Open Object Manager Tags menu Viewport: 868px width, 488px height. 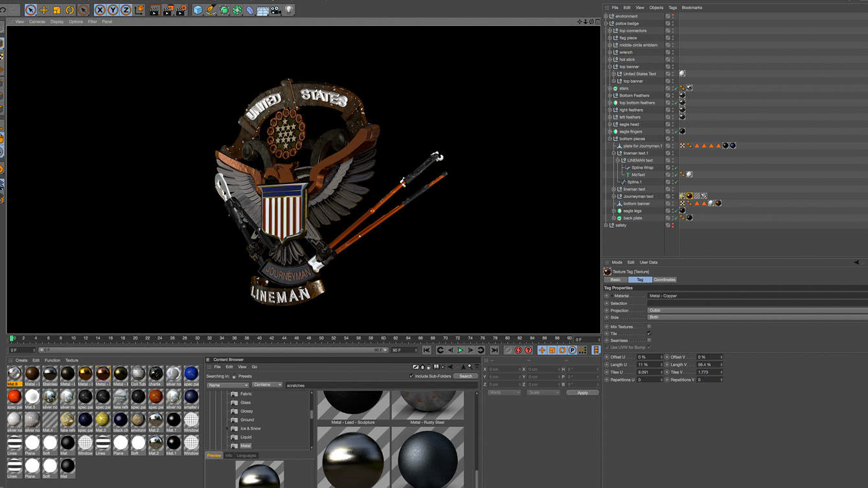point(672,8)
